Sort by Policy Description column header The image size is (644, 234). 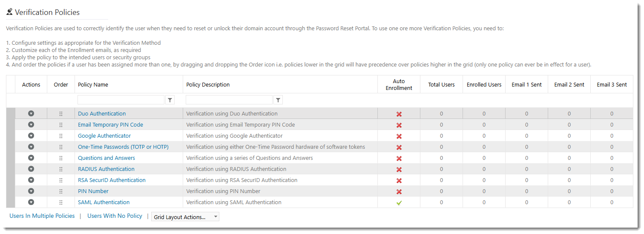tap(208, 84)
